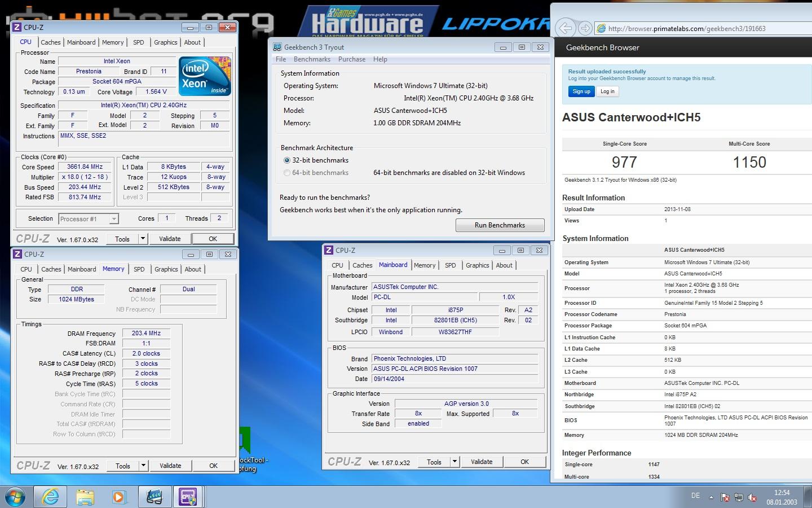Click the Geekbench 3 Tryout title bar icon
This screenshot has width=812, height=508.
[277, 47]
